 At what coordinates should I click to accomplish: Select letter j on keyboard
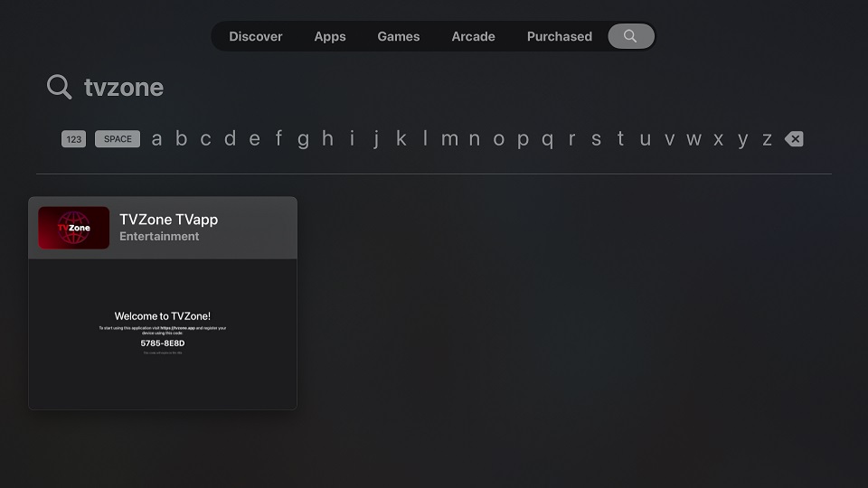pyautogui.click(x=376, y=139)
